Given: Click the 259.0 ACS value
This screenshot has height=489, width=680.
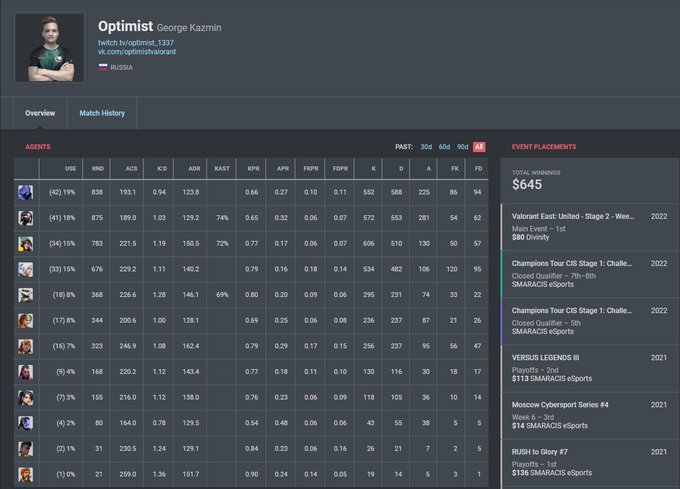Looking at the screenshot, I should coord(128,474).
